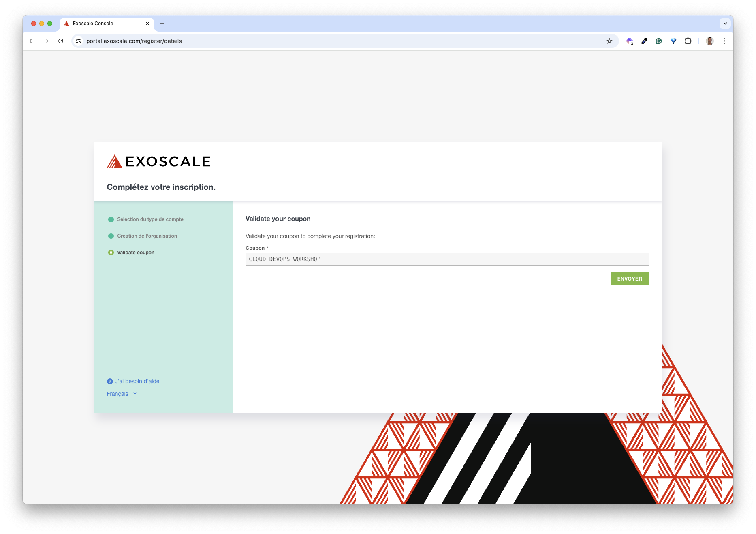The height and width of the screenshot is (534, 756).
Task: Select Création de l'organisation step
Action: 147,236
